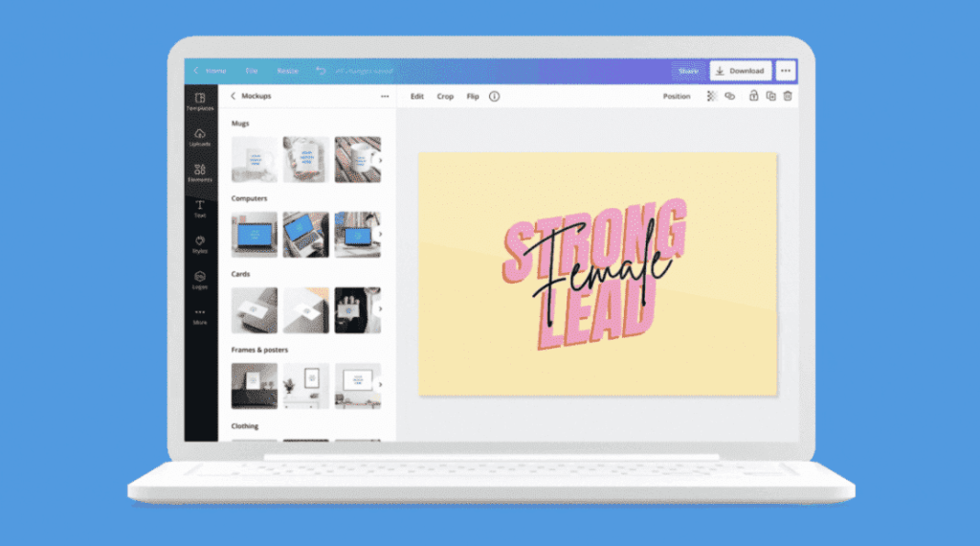Show More sidebar options
The width and height of the screenshot is (980, 546).
(200, 316)
